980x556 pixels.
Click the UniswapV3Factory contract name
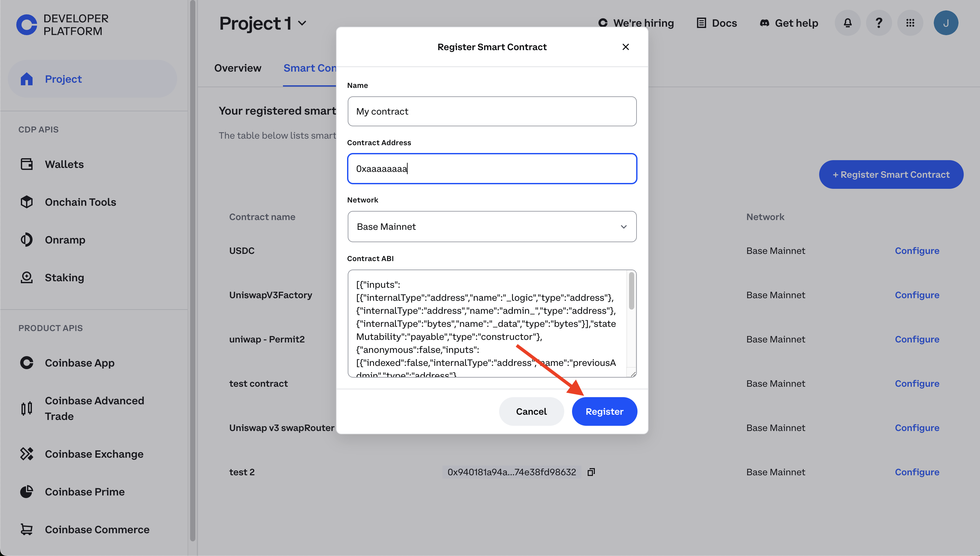click(271, 295)
